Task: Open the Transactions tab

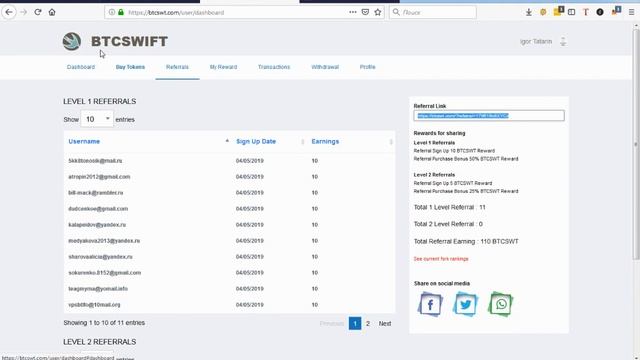Action: pyautogui.click(x=274, y=67)
